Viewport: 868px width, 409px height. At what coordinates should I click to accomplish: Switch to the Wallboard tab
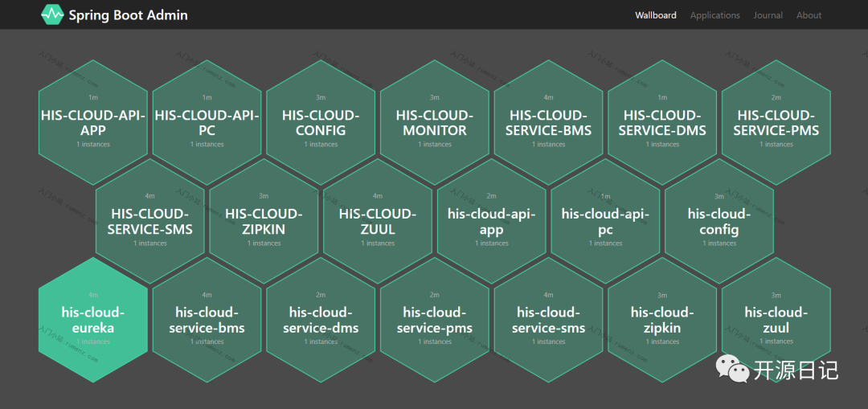click(x=656, y=15)
